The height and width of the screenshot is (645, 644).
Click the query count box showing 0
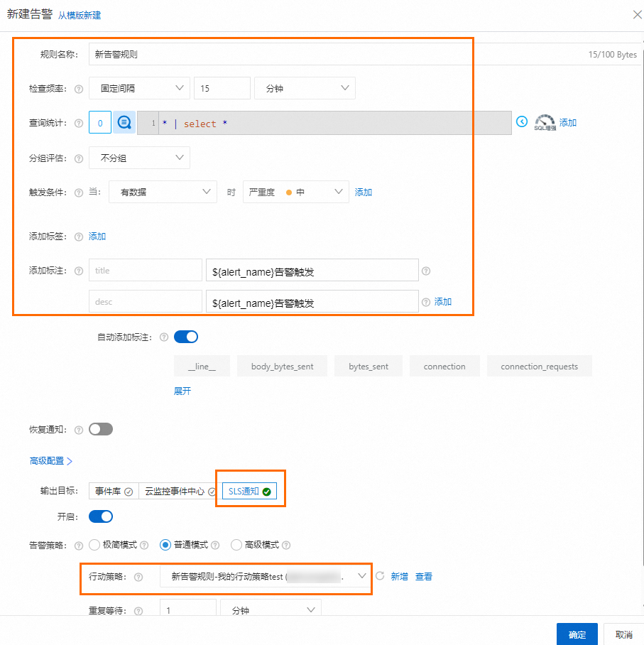point(100,122)
